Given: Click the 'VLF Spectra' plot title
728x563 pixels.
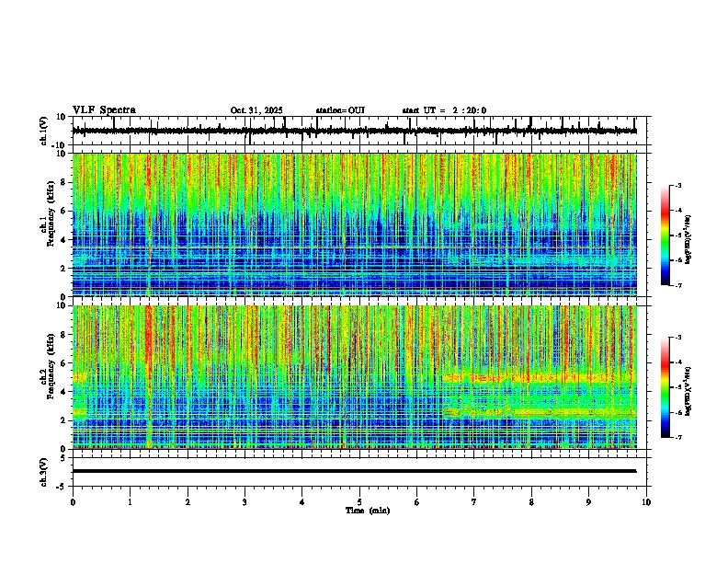Looking at the screenshot, I should pyautogui.click(x=104, y=110).
